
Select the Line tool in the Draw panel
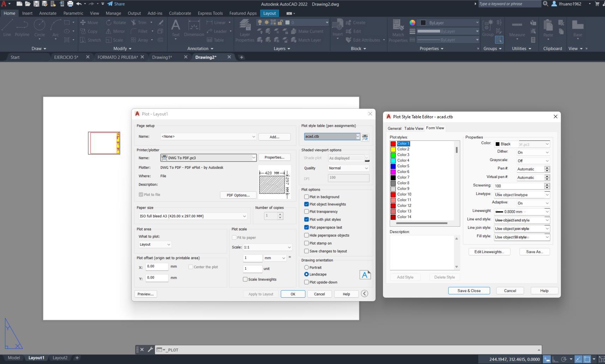click(x=7, y=28)
